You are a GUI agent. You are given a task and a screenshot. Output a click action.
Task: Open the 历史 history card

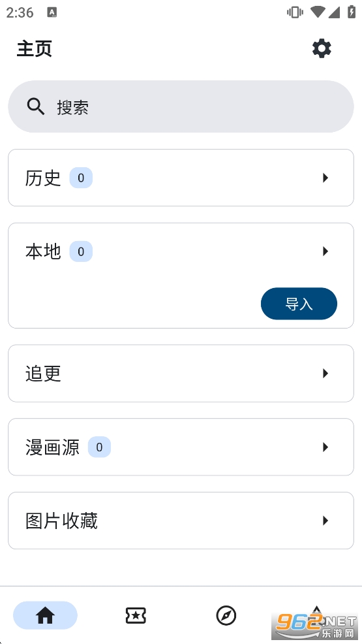pos(181,178)
